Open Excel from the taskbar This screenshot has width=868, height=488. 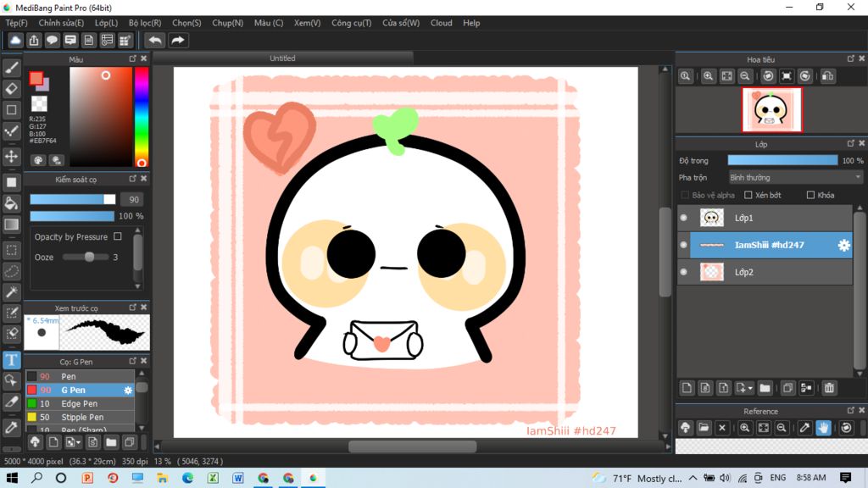click(x=213, y=478)
